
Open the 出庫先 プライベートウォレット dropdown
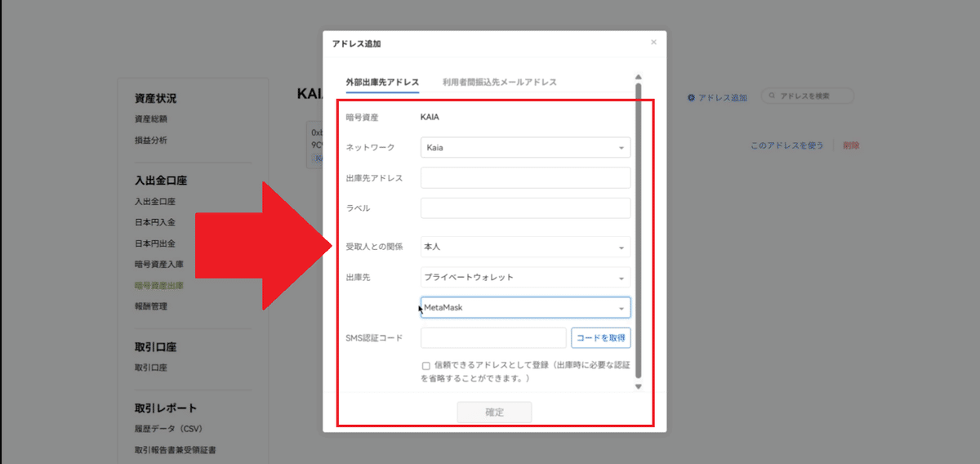click(525, 277)
